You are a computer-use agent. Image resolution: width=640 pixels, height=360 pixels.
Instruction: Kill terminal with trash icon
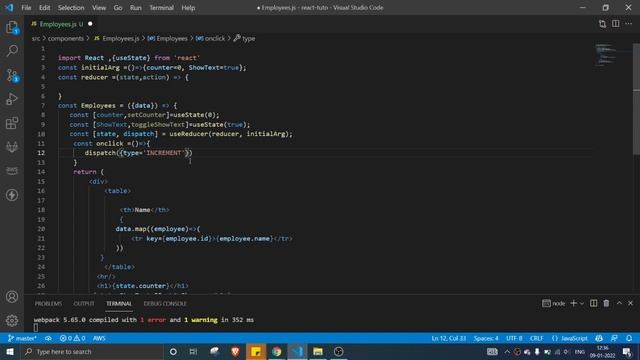click(607, 303)
